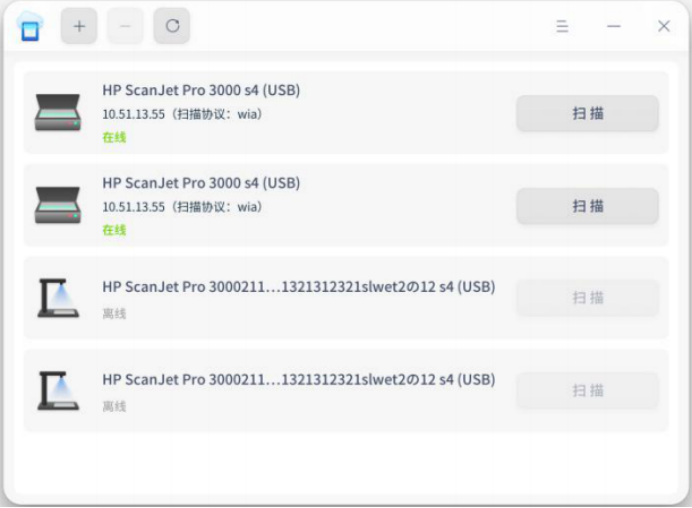Select last offline HP ScanJet Pro 3000211 entry

346,391
